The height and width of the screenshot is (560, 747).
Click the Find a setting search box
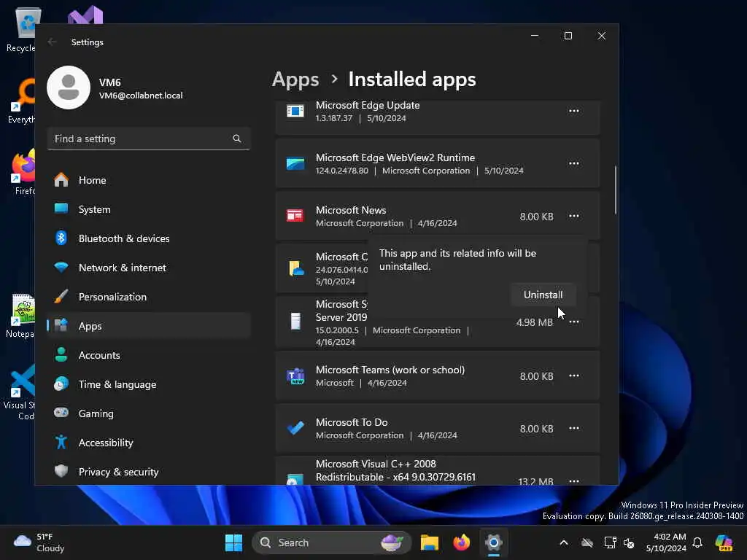point(149,139)
